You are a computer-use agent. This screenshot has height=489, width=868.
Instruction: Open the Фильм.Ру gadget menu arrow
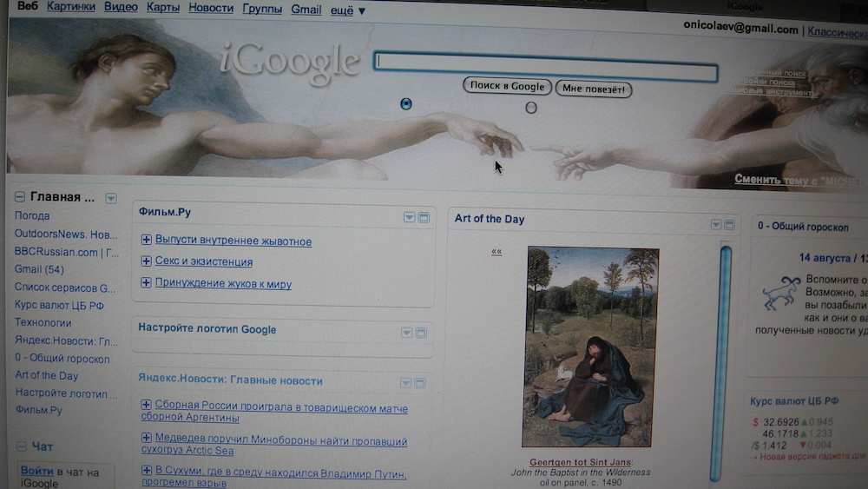click(x=409, y=217)
